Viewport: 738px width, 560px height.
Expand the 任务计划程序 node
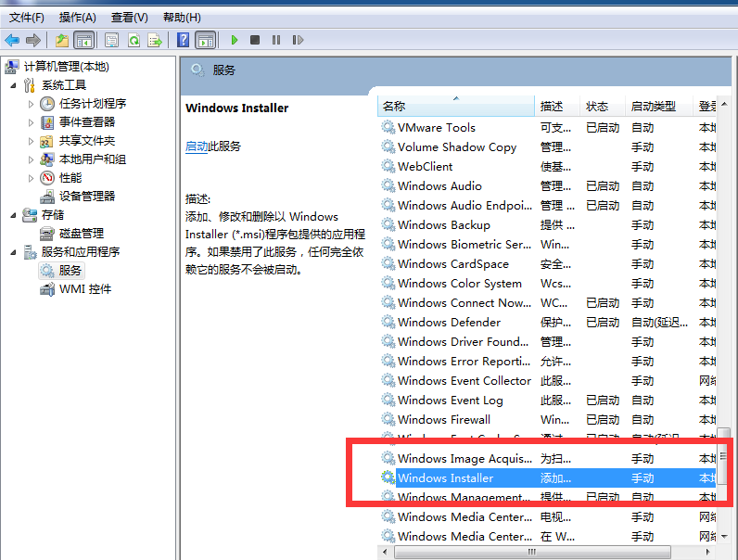click(32, 104)
